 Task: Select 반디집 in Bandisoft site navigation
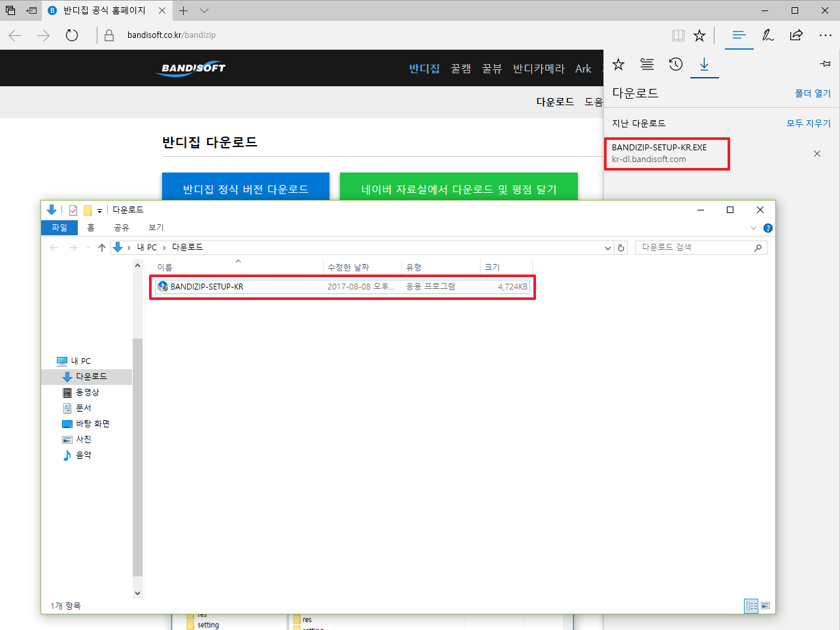click(x=424, y=69)
